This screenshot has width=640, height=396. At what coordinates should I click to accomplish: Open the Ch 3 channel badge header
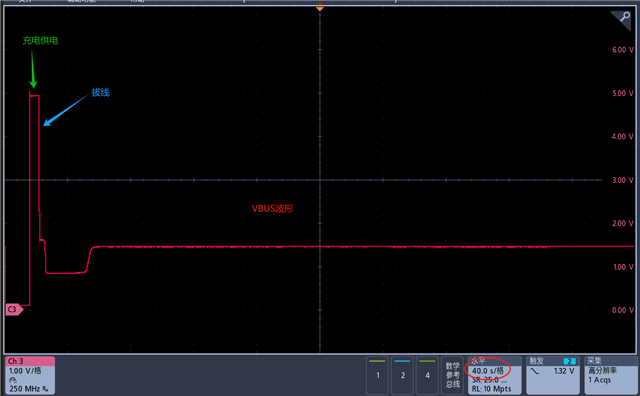[30, 361]
